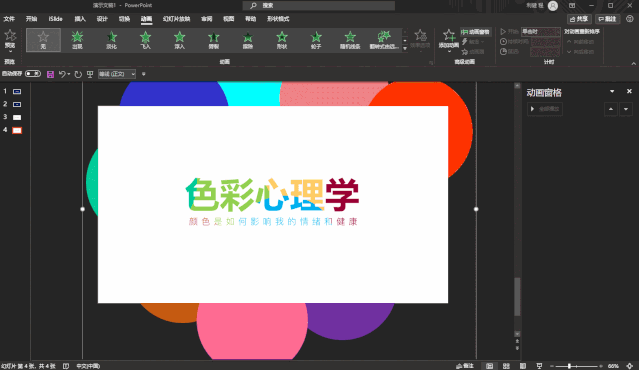The width and height of the screenshot is (639, 370).
Task: Apply the 飞入 (Fly In) animation
Action: coord(145,40)
